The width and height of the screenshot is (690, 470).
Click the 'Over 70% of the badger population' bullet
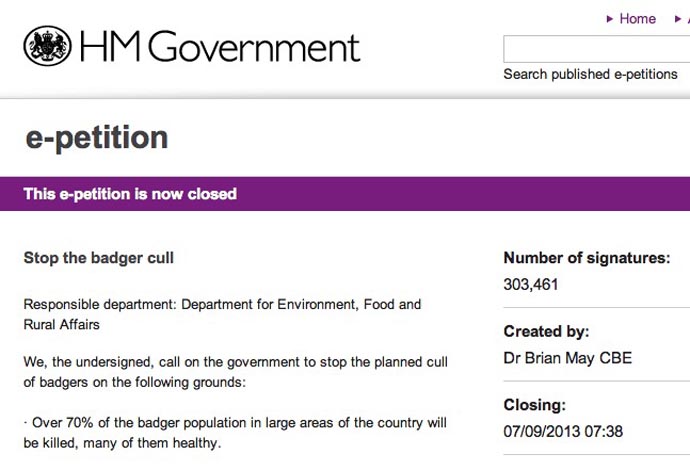pyautogui.click(x=234, y=432)
